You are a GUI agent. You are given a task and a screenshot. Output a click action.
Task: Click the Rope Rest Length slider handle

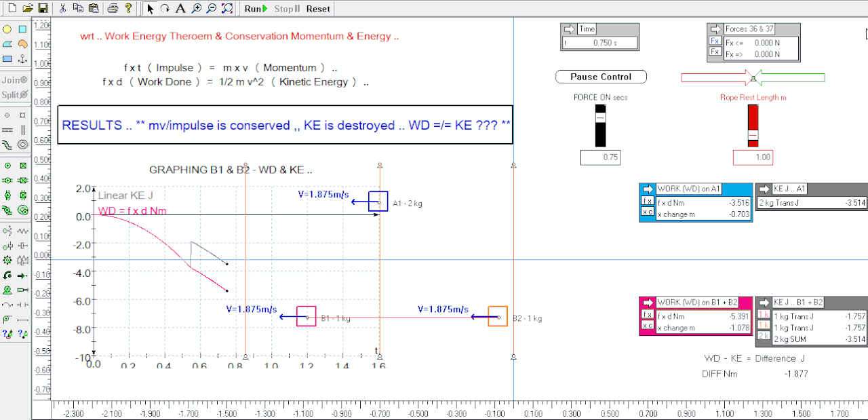pos(753,134)
